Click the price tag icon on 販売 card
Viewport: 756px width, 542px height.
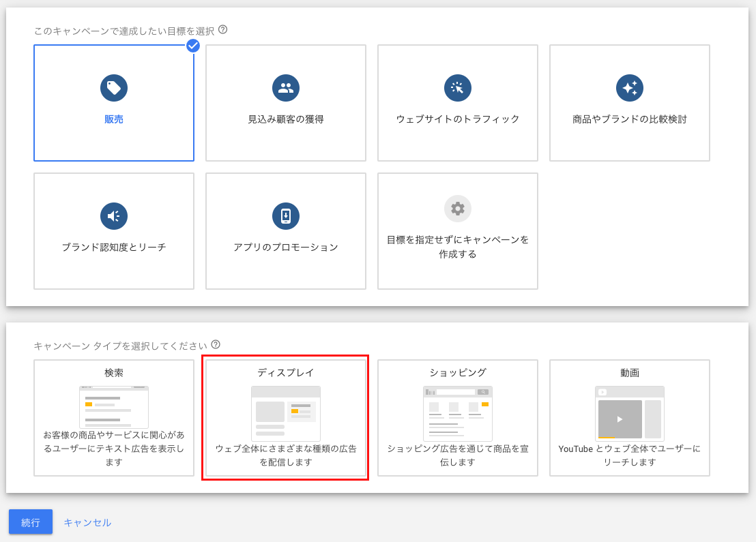[x=113, y=87]
